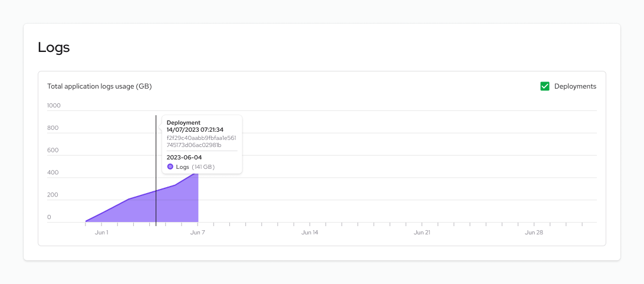This screenshot has height=284, width=644.
Task: Click the 14/07/2023 07:21:34 timestamp in tooltip
Action: 195,130
